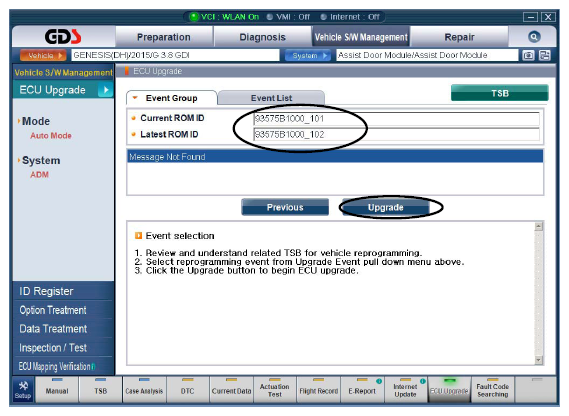
Task: Click the instructions scrollbar down arrow
Action: (x=539, y=360)
